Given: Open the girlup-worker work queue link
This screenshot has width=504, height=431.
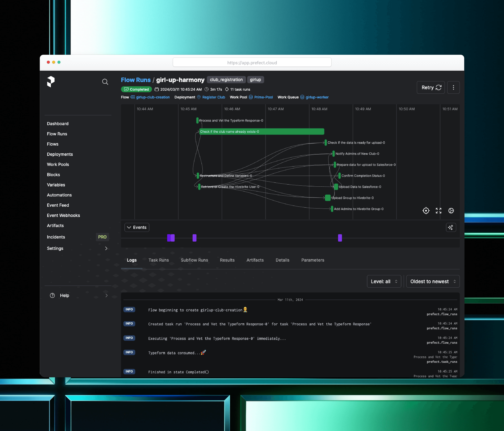Looking at the screenshot, I should [x=317, y=97].
